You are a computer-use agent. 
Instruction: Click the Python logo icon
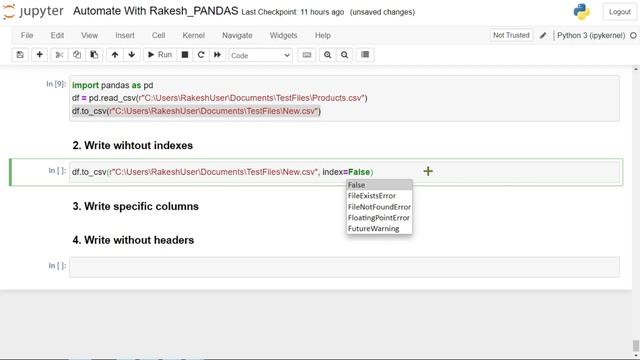coord(581,12)
